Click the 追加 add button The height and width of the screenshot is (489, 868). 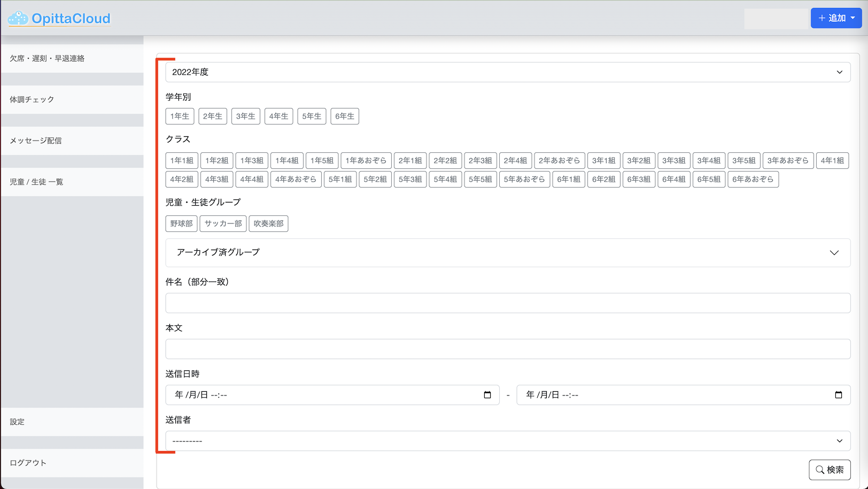[836, 18]
